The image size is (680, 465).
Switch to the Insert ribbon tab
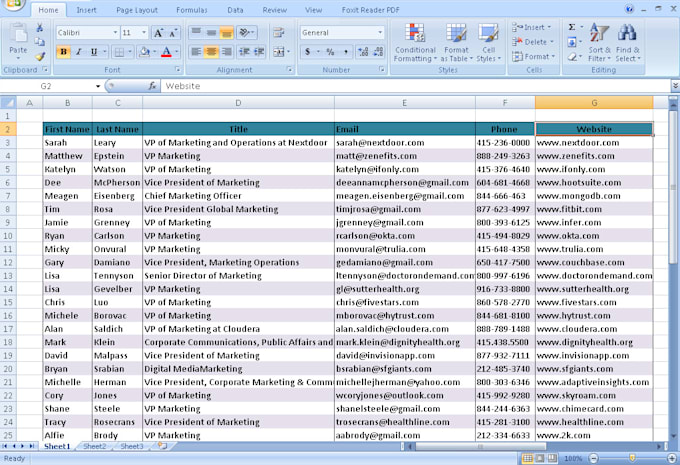86,10
